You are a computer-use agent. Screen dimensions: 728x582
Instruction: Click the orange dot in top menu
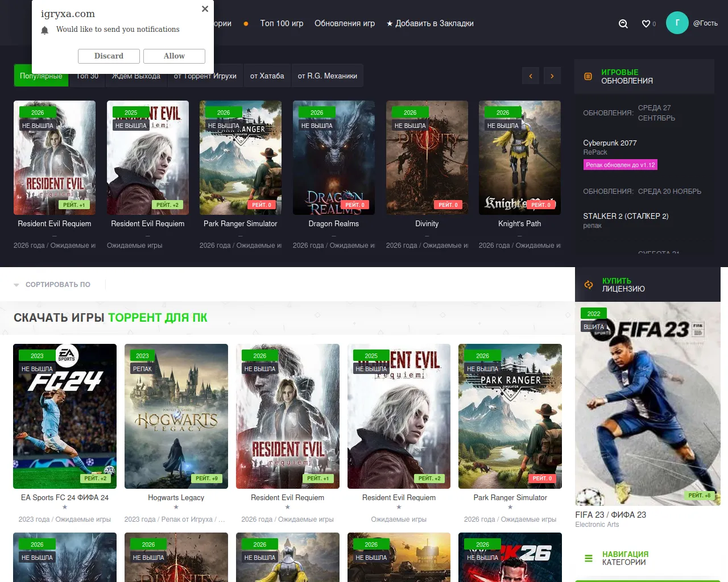pos(246,24)
